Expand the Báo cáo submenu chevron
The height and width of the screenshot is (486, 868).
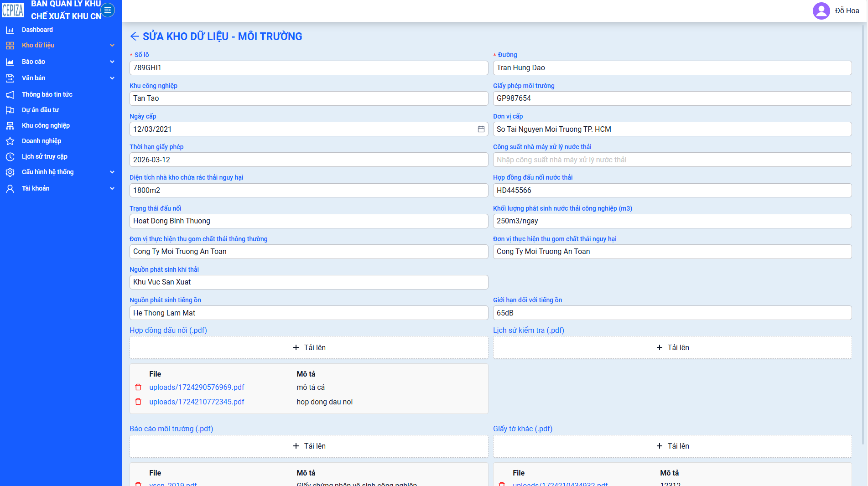[112, 62]
